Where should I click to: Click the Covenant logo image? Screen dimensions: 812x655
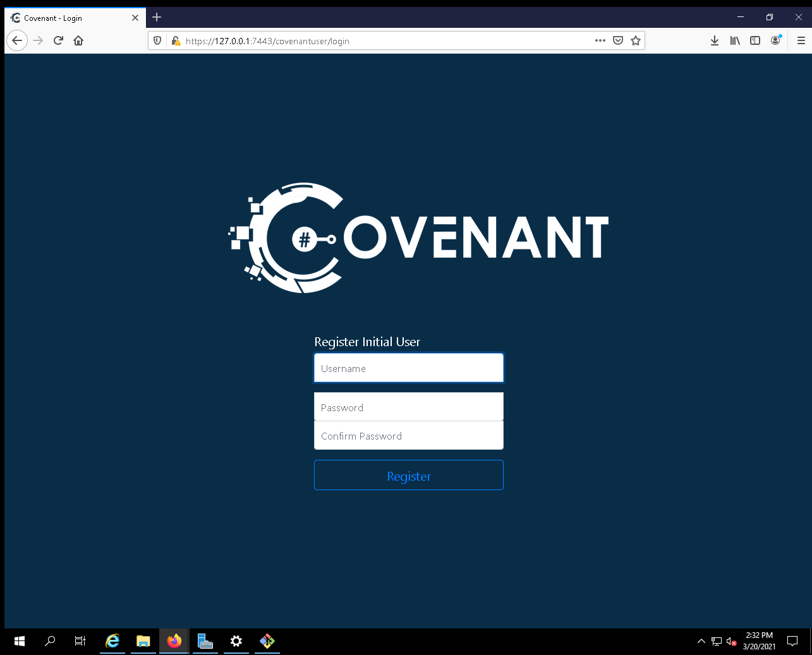pos(418,238)
